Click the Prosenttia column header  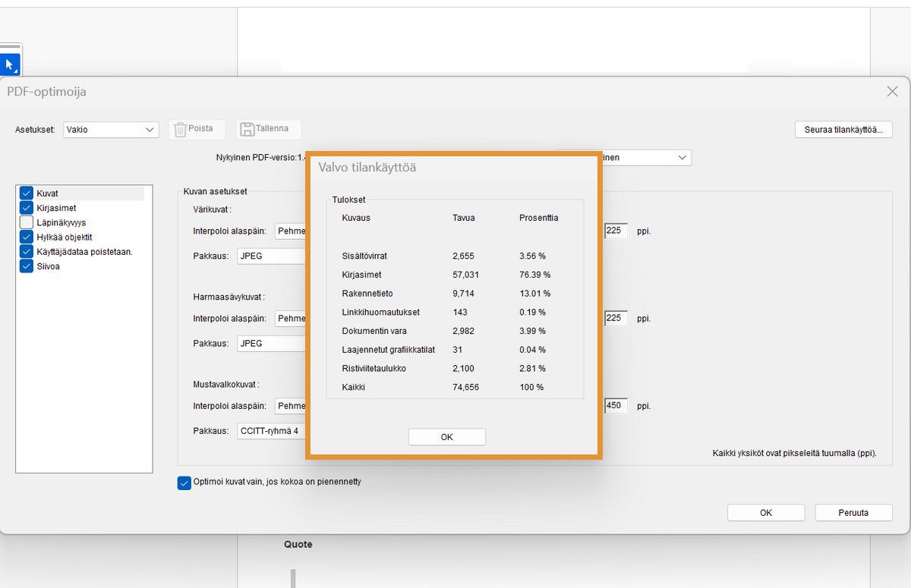click(538, 218)
